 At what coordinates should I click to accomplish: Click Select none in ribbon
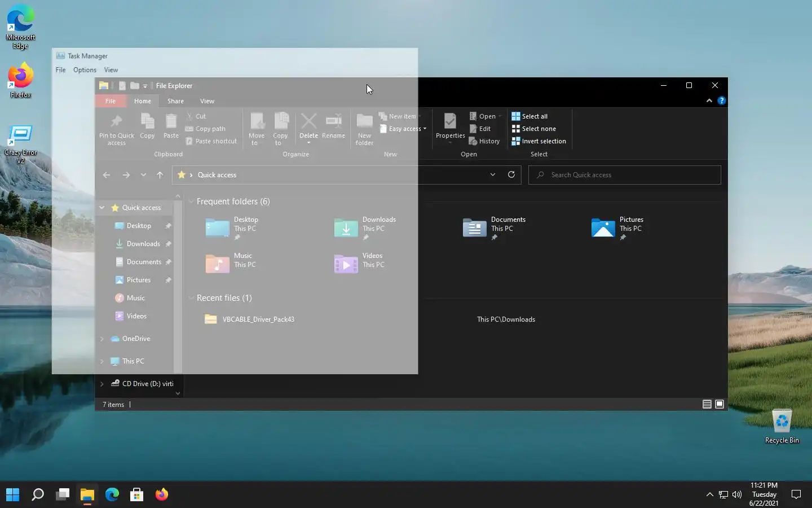pos(533,129)
